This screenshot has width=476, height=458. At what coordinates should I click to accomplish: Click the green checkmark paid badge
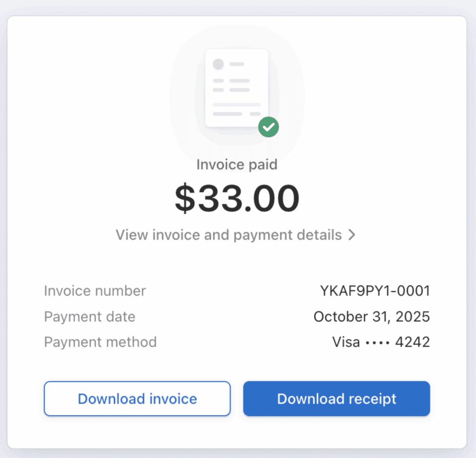pyautogui.click(x=269, y=127)
